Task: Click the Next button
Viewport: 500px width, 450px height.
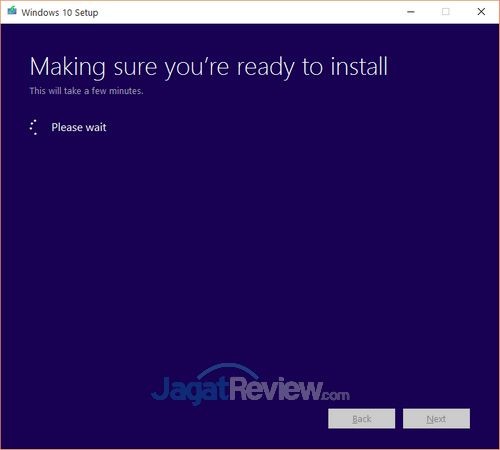Action: coord(436,419)
